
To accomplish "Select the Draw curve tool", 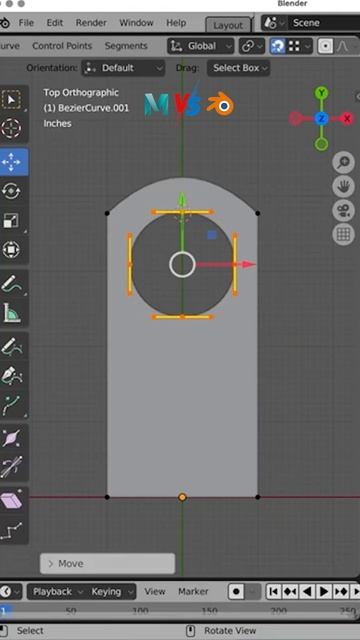I will pyautogui.click(x=11, y=346).
